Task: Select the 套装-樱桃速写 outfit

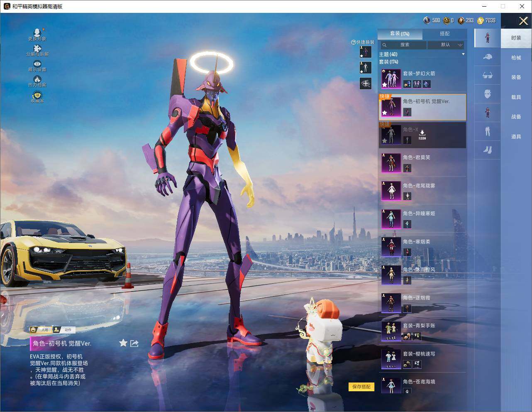Action: (422, 359)
